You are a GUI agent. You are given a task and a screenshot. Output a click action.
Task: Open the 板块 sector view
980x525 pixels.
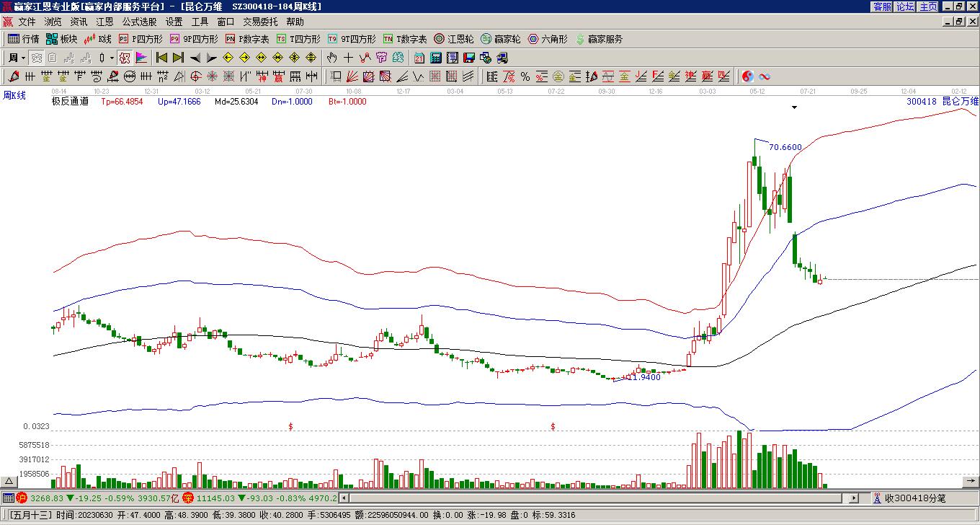(x=62, y=39)
